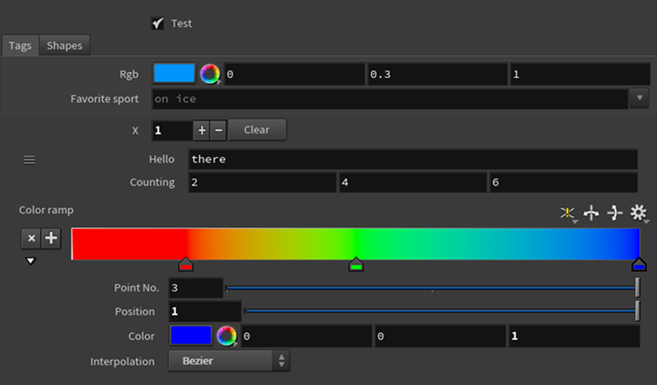657x385 pixels.
Task: Click the ramp reverse domain icon
Action: tap(591, 213)
